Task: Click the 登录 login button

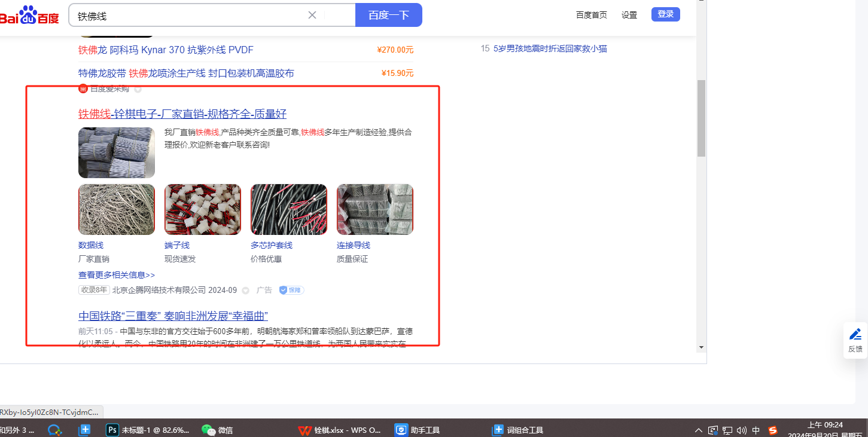Action: (x=666, y=14)
